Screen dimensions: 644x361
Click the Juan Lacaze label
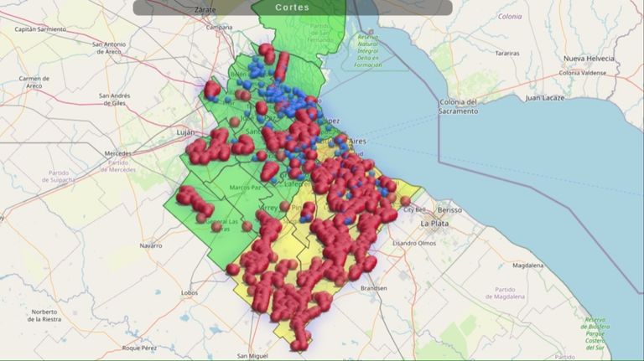click(544, 98)
